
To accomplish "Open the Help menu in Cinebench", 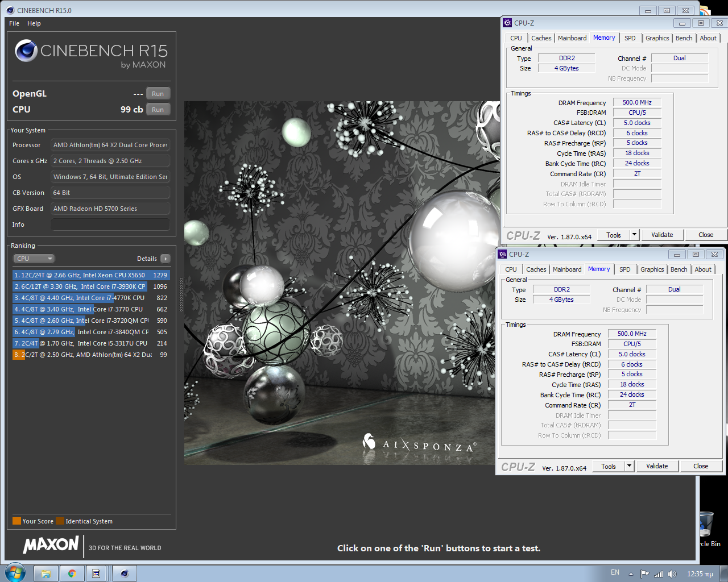I will 34,23.
